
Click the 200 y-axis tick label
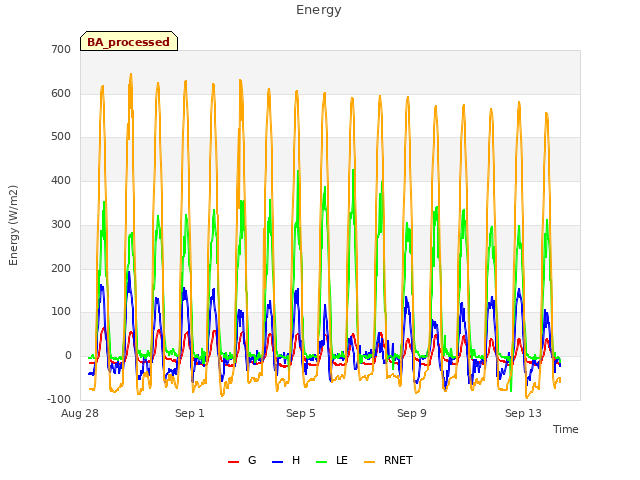coord(61,269)
